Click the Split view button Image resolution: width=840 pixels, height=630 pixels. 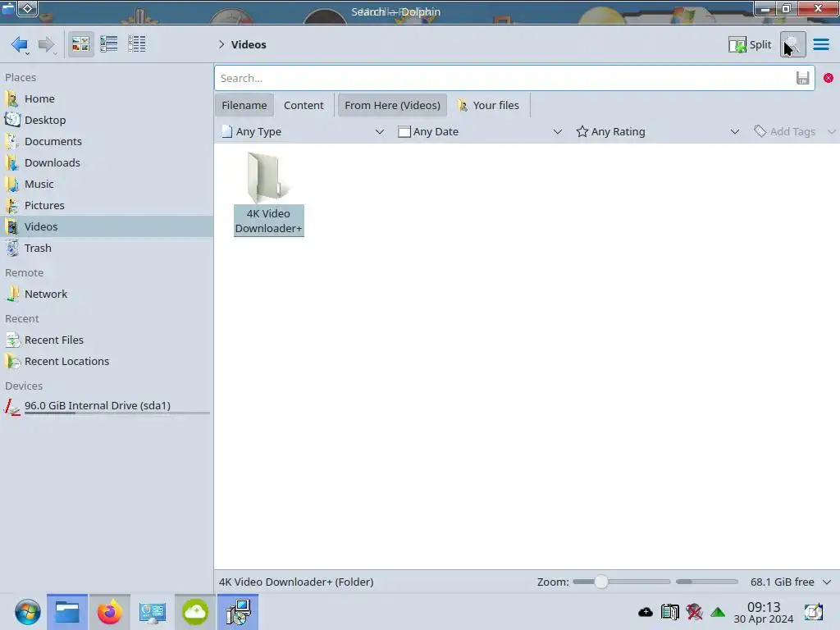(x=750, y=44)
